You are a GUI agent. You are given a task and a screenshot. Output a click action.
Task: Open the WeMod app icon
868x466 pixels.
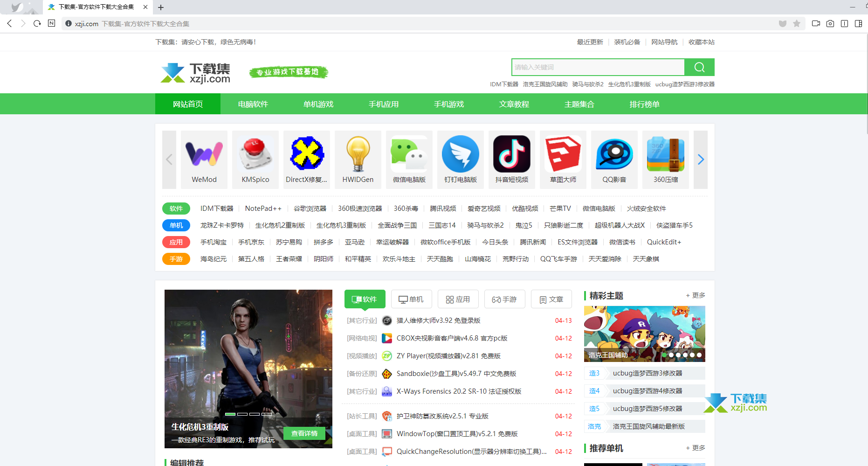(204, 154)
